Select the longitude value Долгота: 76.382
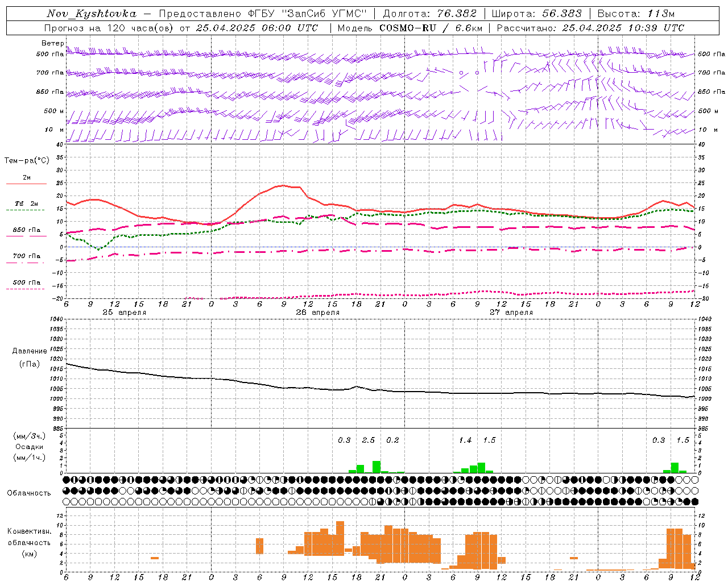Viewport: 728px width, 582px height. coord(429,14)
